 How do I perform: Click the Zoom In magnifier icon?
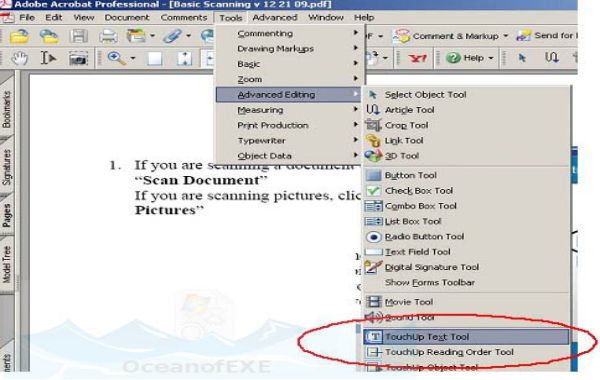point(116,58)
